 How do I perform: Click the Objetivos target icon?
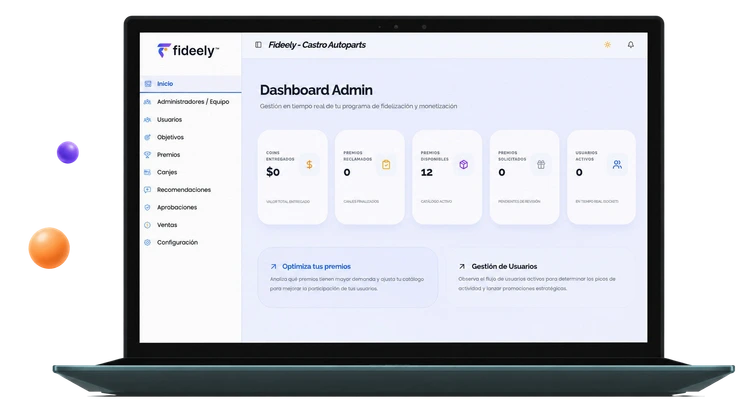coord(148,137)
